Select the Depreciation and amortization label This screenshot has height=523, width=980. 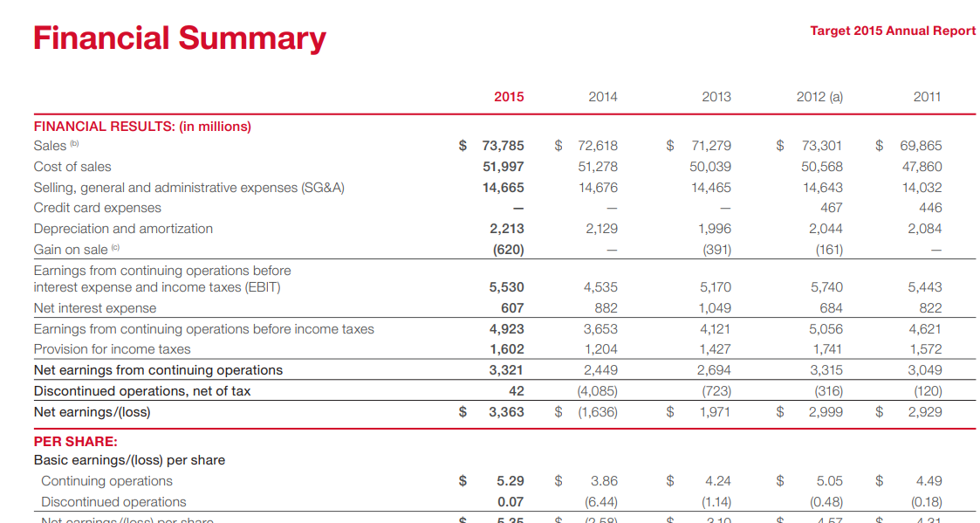point(123,229)
